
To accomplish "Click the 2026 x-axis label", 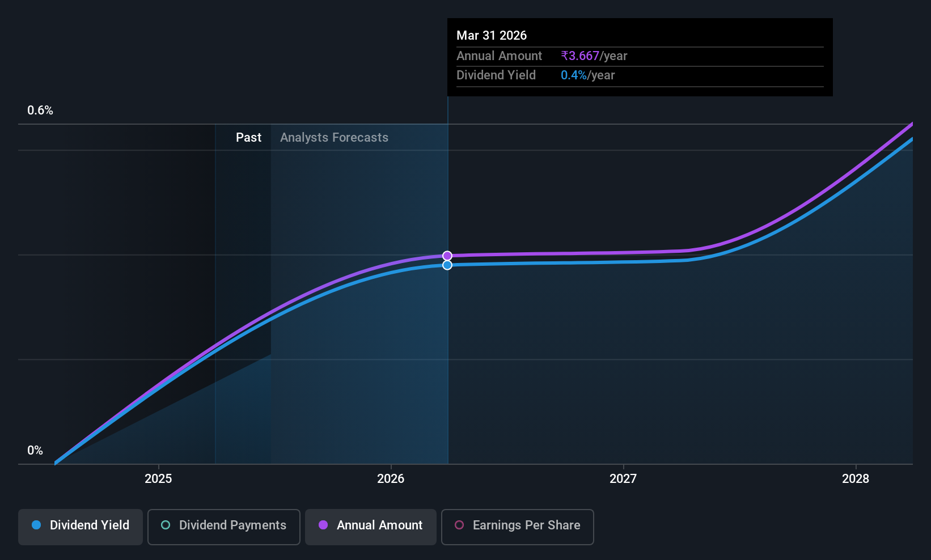I will (x=391, y=478).
